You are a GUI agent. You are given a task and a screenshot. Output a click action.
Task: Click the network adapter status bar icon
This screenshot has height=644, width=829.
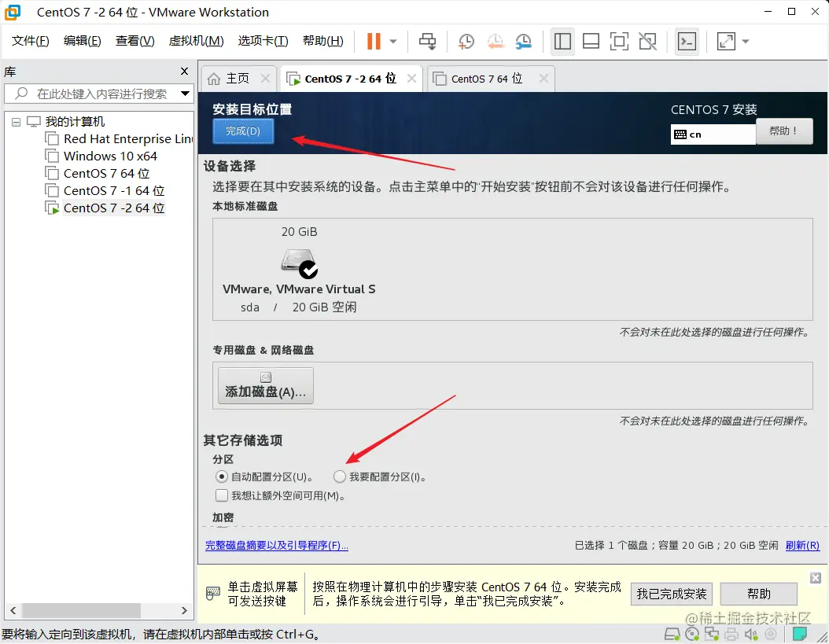(712, 634)
